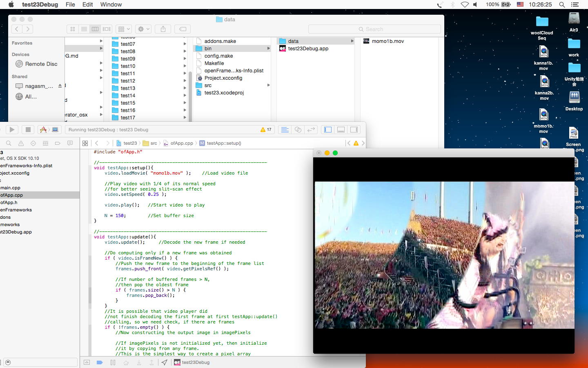Go forward in Xcode editor history
Screen dimensions: 588x368
point(107,143)
